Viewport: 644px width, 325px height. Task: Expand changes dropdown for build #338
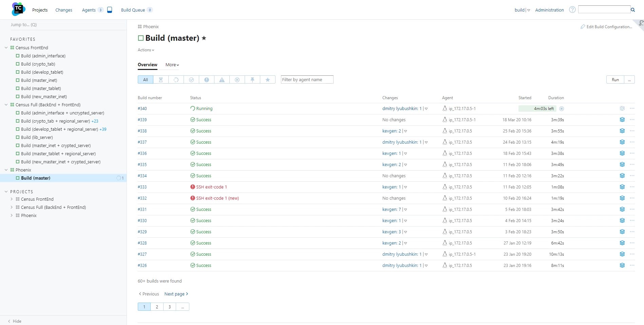[405, 131]
